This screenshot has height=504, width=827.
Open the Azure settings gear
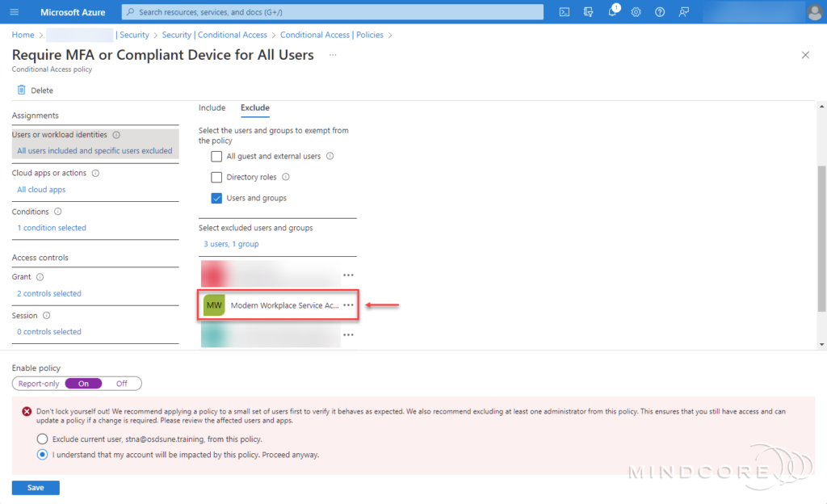click(x=636, y=12)
